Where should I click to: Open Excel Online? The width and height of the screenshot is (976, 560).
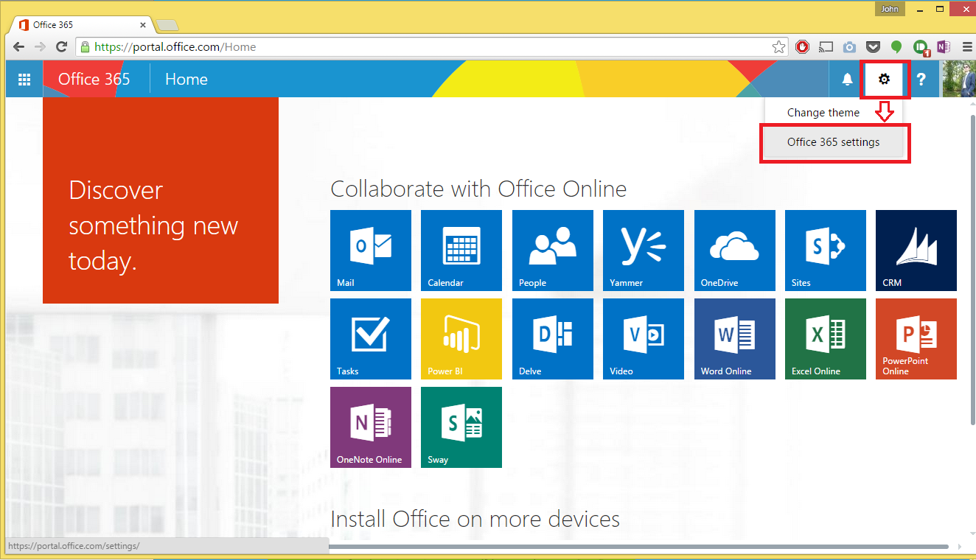click(x=825, y=339)
